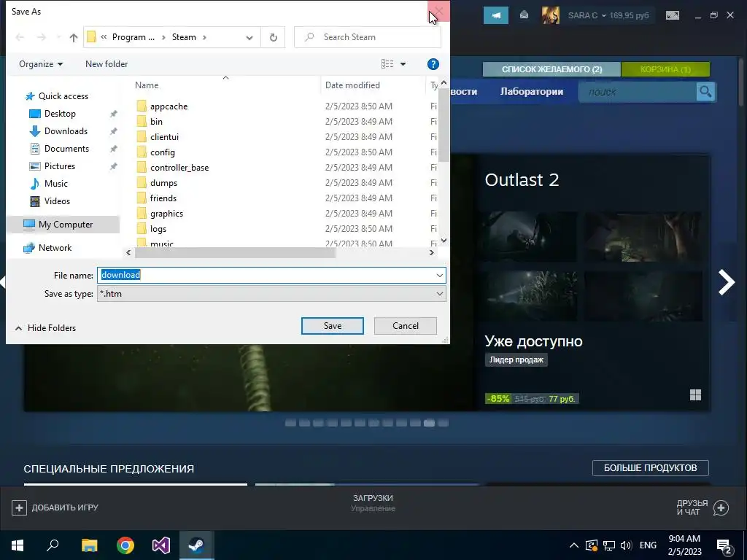747x560 pixels.
Task: Open the КОРЗИНА cart button
Action: point(665,69)
